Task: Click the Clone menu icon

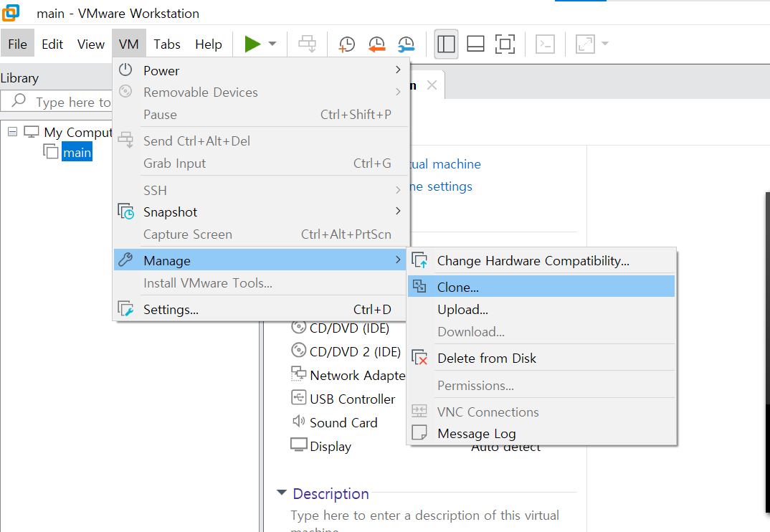Action: coord(419,286)
